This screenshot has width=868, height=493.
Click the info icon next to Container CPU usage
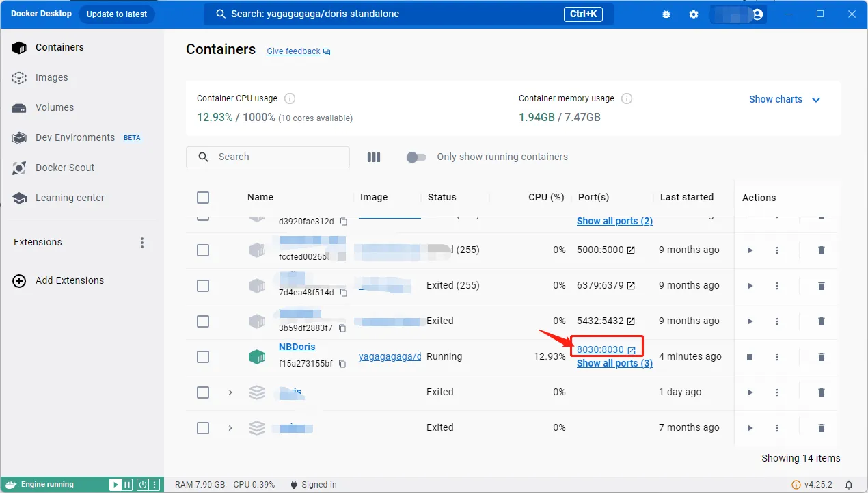290,98
